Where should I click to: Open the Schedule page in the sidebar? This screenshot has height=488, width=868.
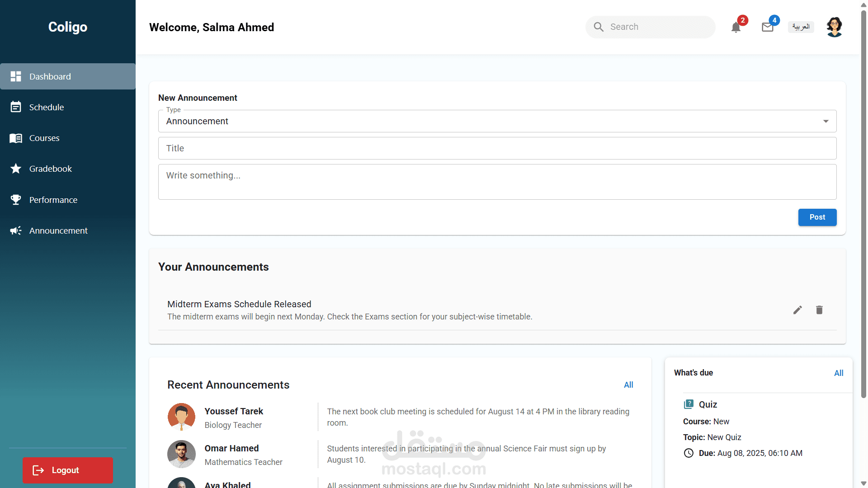tap(47, 108)
